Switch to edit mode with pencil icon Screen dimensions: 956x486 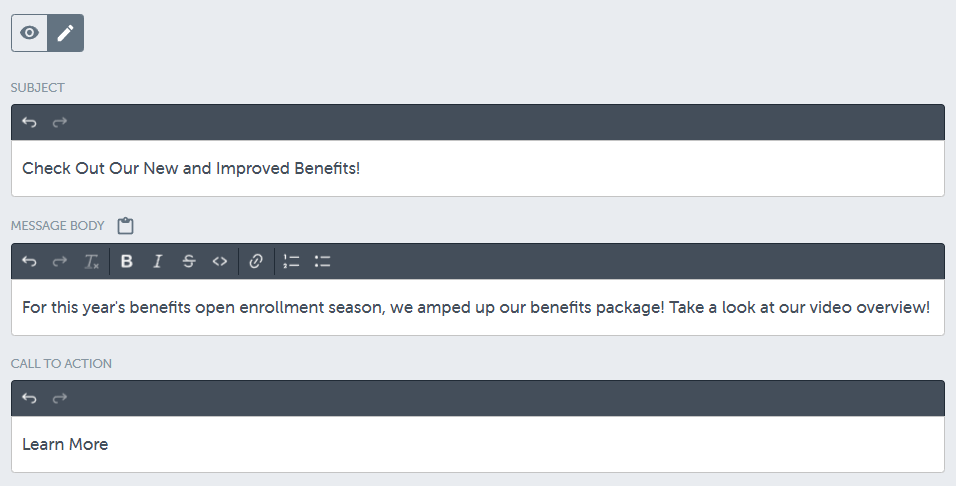[66, 33]
